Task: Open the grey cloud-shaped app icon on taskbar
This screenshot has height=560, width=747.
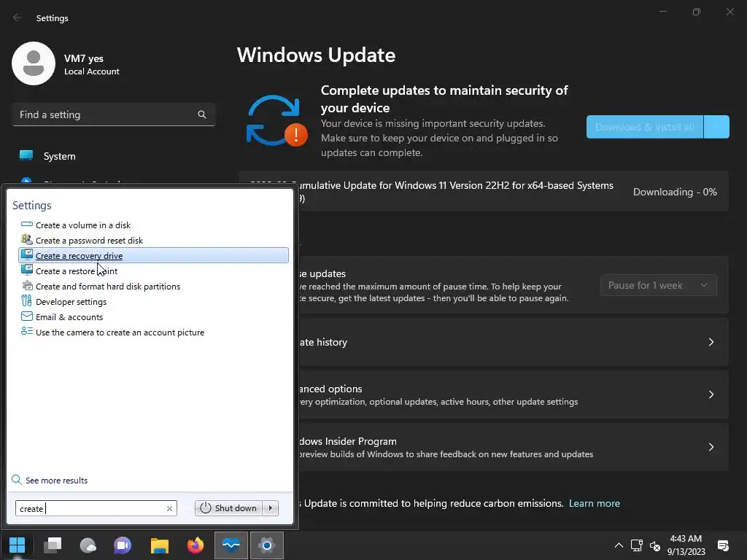Action: 88,545
